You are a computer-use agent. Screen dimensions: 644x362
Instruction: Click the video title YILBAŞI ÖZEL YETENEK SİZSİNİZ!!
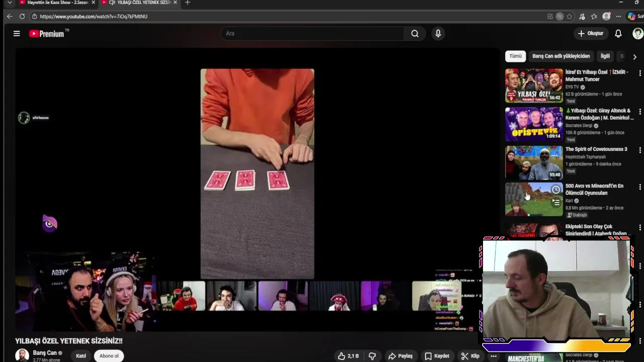pos(69,341)
